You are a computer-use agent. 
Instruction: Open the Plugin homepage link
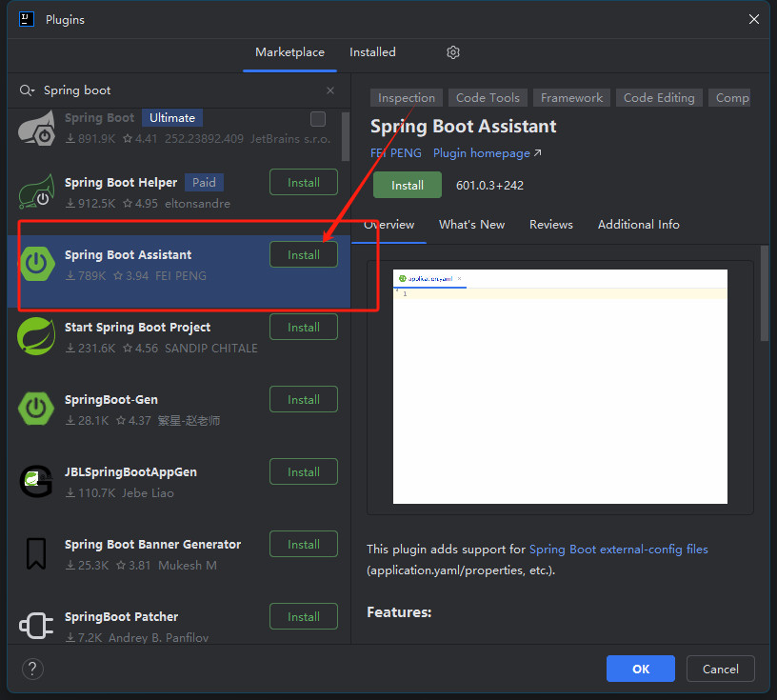click(488, 153)
